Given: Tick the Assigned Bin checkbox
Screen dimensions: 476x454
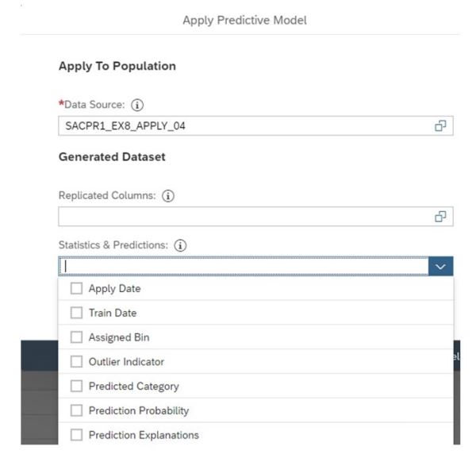Looking at the screenshot, I should 76,337.
